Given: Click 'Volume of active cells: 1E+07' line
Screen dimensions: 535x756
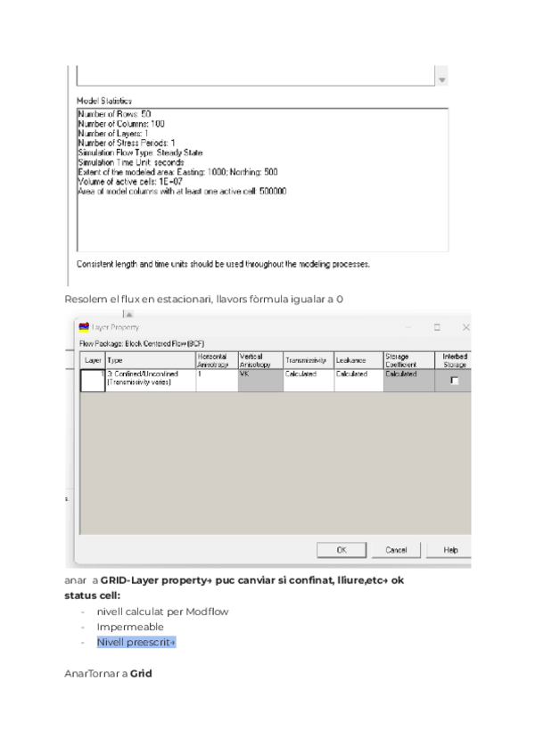Looking at the screenshot, I should [x=130, y=182].
